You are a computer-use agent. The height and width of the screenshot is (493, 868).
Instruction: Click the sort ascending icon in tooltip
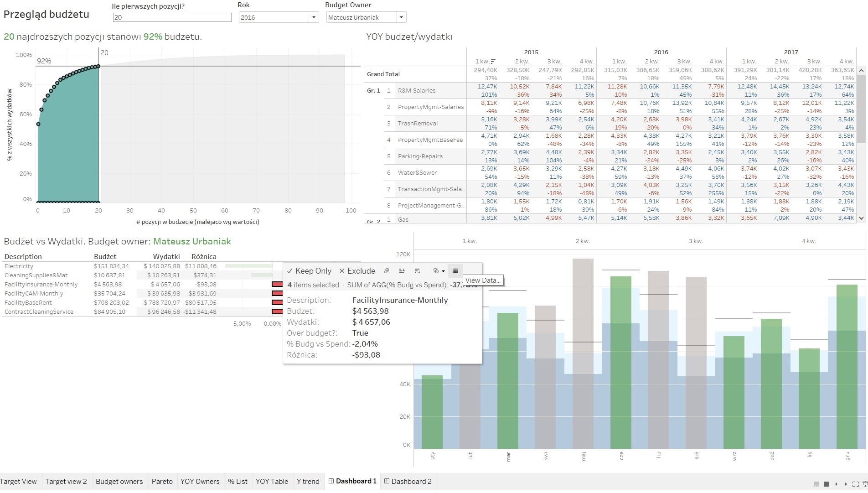402,271
